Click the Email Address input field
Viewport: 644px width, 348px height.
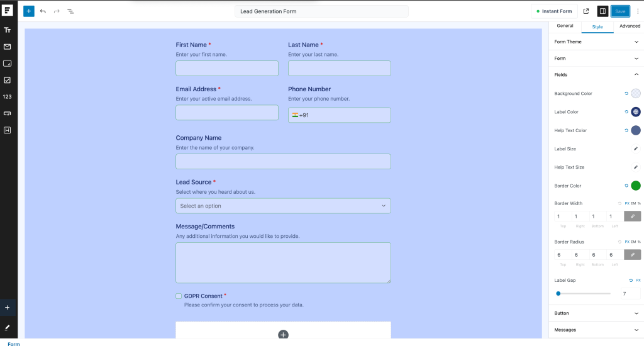226,113
